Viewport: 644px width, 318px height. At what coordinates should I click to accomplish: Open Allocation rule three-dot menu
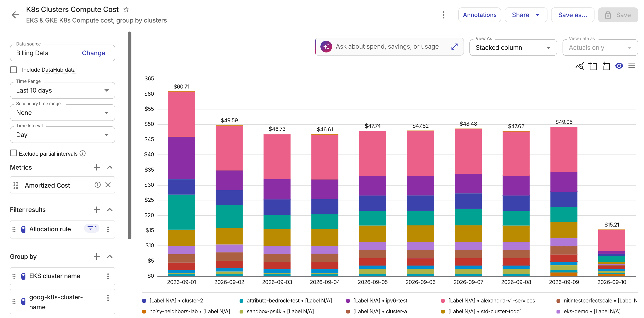108,229
